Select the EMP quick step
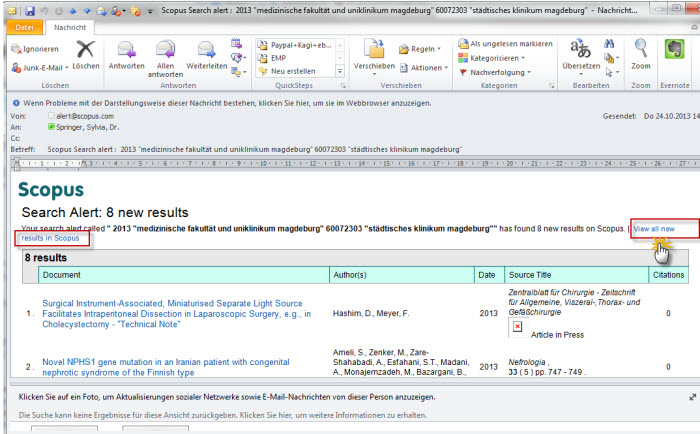Screen dimensions: 700x434 point(296,58)
